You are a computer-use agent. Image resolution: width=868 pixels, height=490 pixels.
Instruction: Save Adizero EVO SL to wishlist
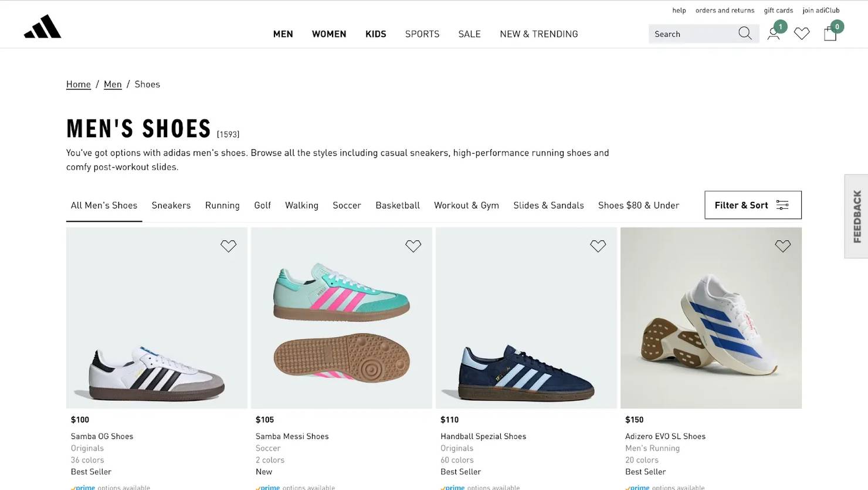(782, 246)
